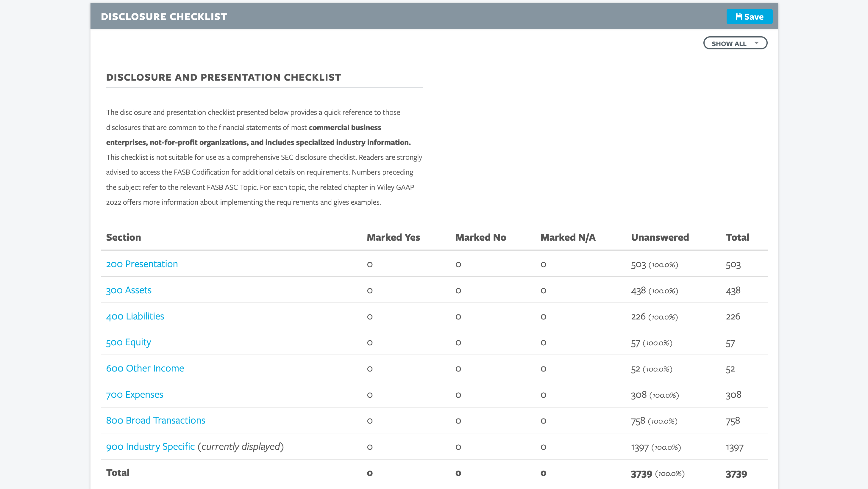Screen dimensions: 868x489
Task: Open the 300 Assets section link
Action: click(x=129, y=290)
